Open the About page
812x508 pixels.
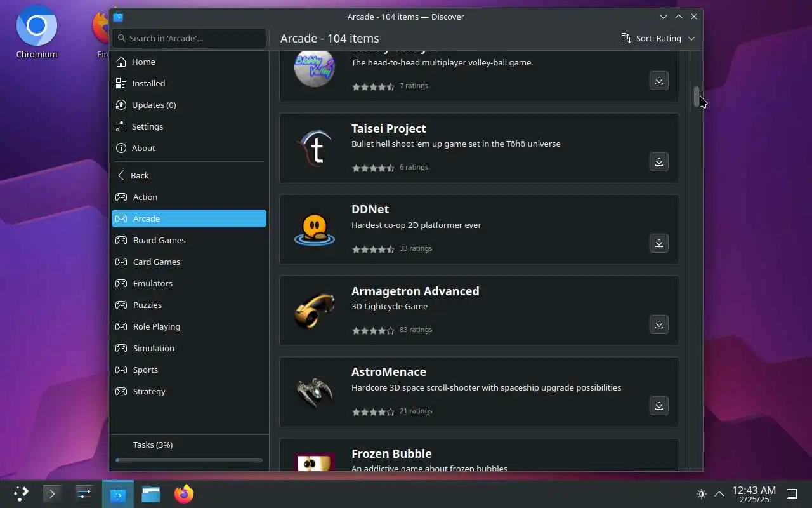coord(189,148)
